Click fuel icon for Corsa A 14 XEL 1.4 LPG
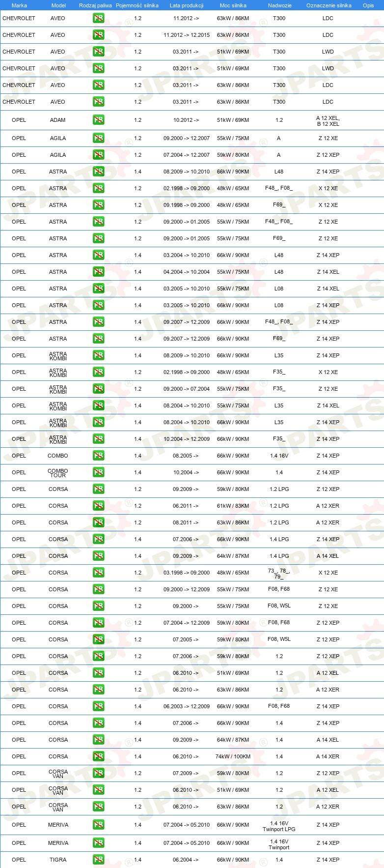This screenshot has height=868, width=384. (99, 556)
